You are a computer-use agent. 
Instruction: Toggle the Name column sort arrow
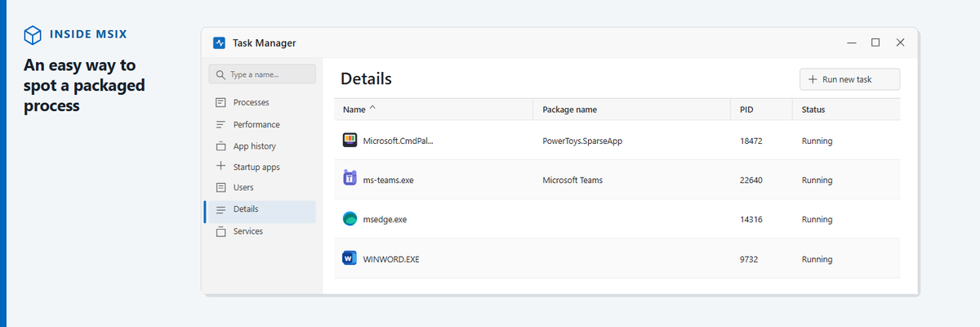pos(373,108)
